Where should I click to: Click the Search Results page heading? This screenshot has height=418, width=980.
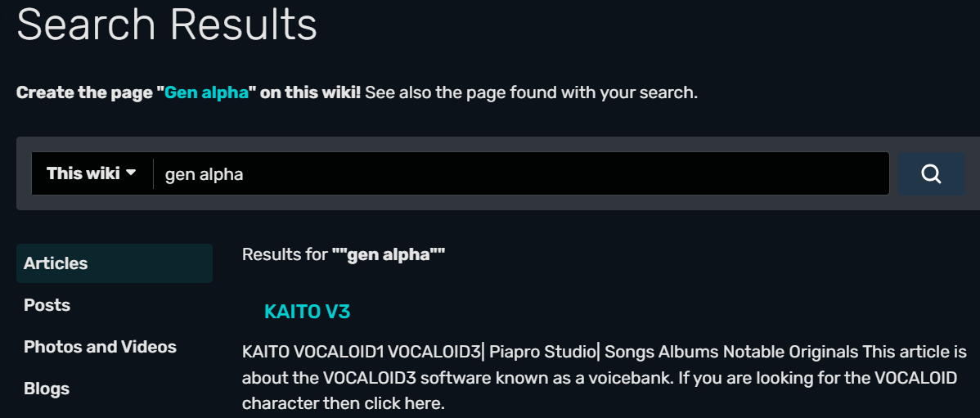coord(167,25)
